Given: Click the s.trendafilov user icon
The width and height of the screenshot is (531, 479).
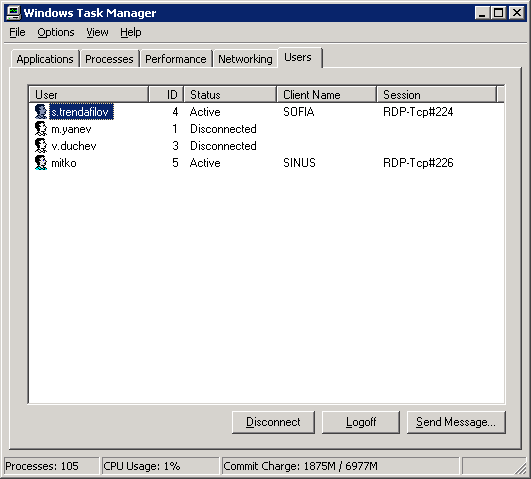Looking at the screenshot, I should coord(41,111).
